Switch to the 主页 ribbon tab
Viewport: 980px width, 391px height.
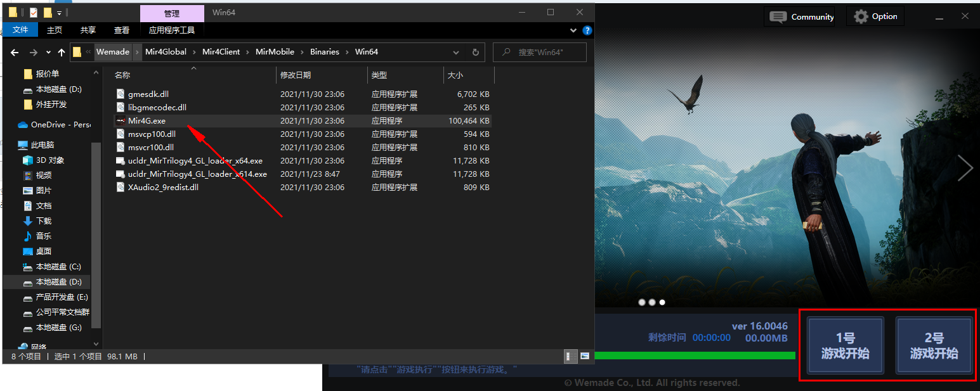tap(55, 30)
